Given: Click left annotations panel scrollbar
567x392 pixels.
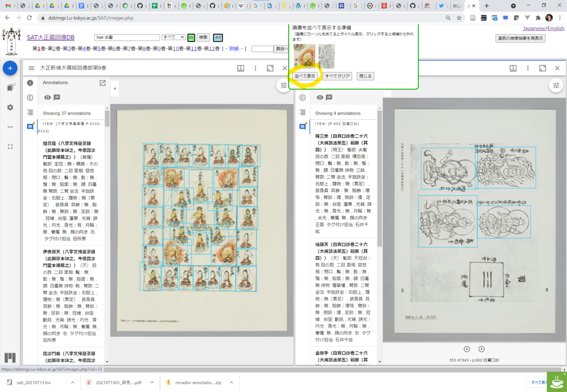Looking at the screenshot, I should [x=107, y=118].
